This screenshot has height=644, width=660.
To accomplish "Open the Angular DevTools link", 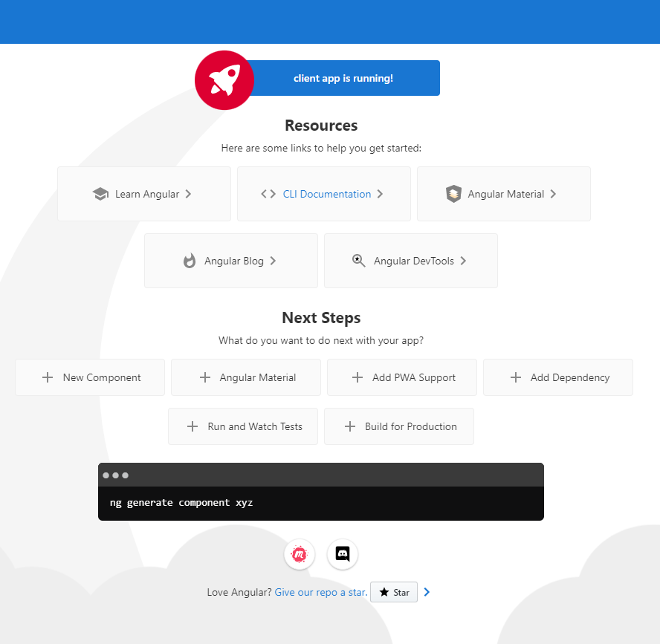I will (414, 261).
